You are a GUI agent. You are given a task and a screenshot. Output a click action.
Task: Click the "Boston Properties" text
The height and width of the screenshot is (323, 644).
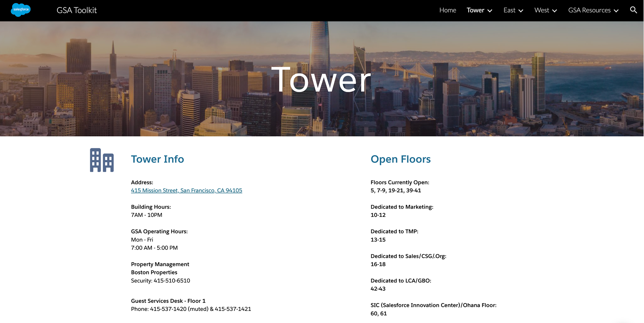[x=154, y=272]
